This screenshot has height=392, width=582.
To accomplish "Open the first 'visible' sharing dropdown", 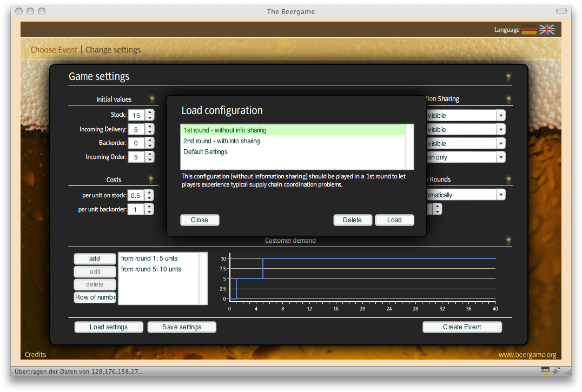I will click(501, 115).
